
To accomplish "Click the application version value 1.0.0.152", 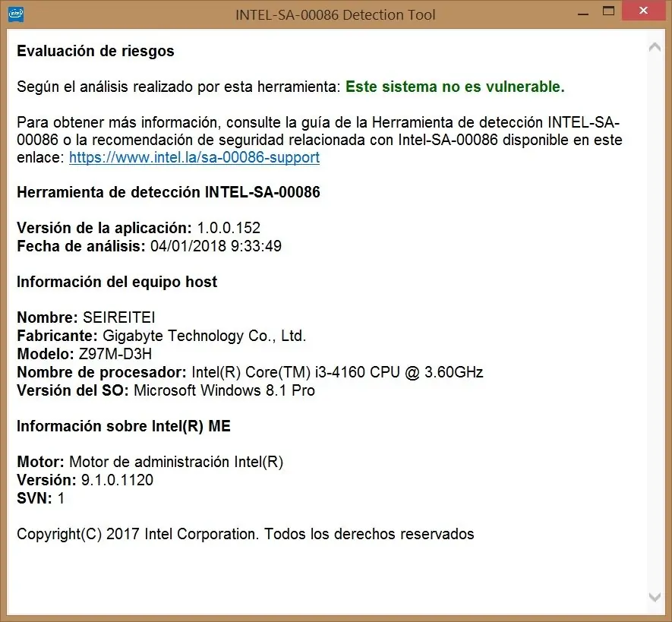I will click(229, 228).
